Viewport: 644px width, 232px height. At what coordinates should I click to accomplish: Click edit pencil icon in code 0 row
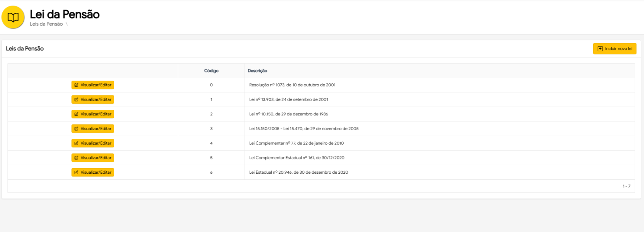pos(76,85)
